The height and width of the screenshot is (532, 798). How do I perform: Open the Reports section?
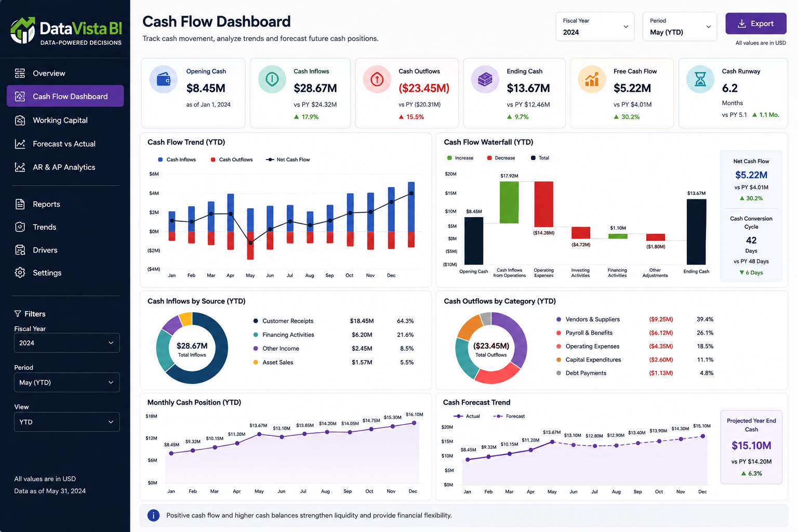click(x=65, y=204)
